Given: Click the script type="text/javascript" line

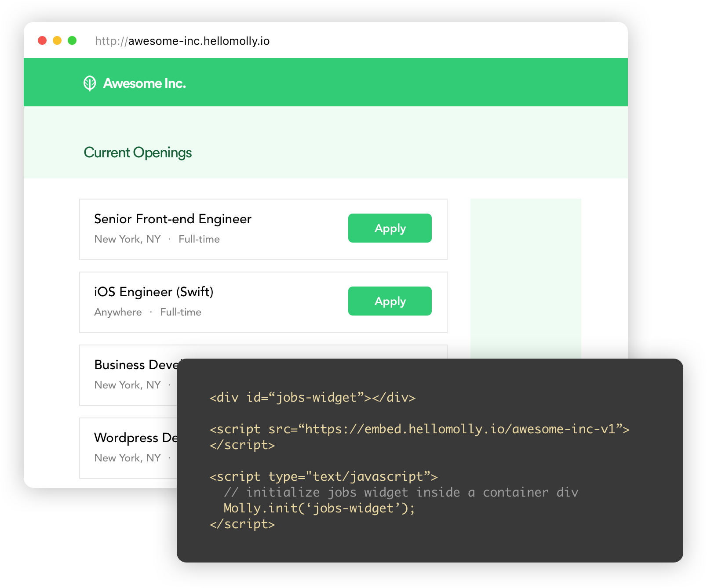Looking at the screenshot, I should click(324, 477).
